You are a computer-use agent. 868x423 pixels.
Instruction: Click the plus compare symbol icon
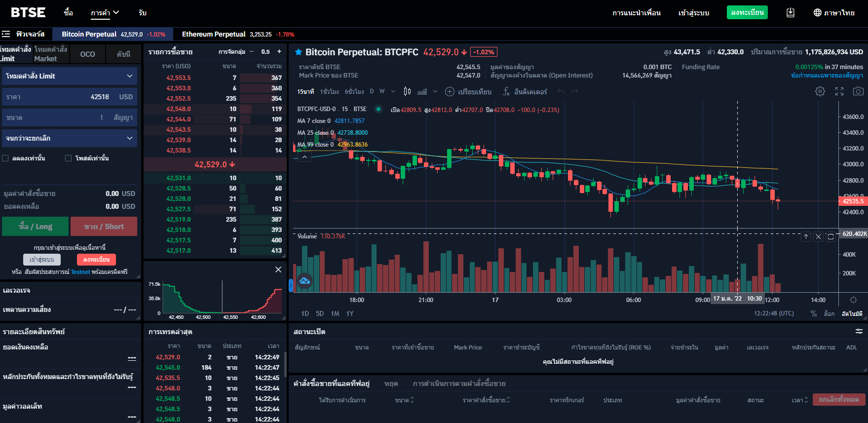point(450,91)
